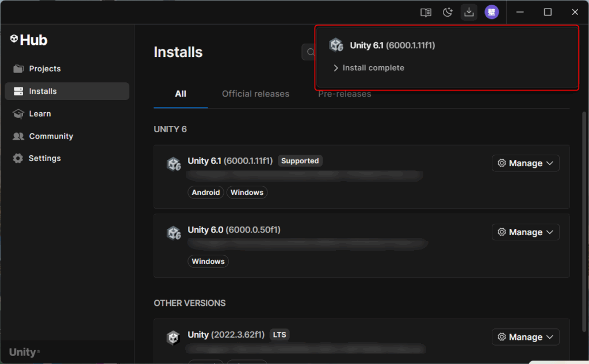This screenshot has width=589, height=364.
Task: Go to Projects in the sidebar
Action: (67, 69)
